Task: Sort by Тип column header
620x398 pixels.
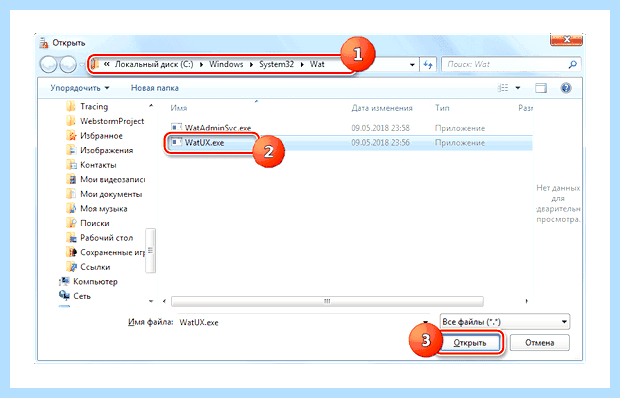Action: (x=442, y=108)
